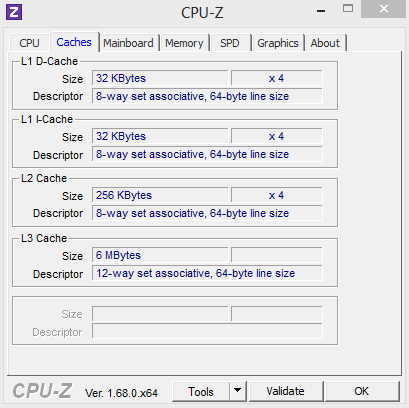Screen dimensions: 409x408
Task: Click the Validate button
Action: (x=286, y=391)
